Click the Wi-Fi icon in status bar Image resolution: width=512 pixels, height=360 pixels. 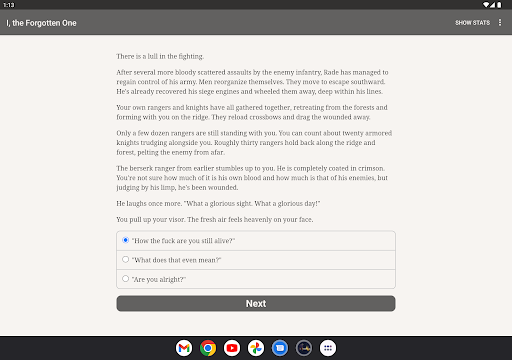click(486, 5)
